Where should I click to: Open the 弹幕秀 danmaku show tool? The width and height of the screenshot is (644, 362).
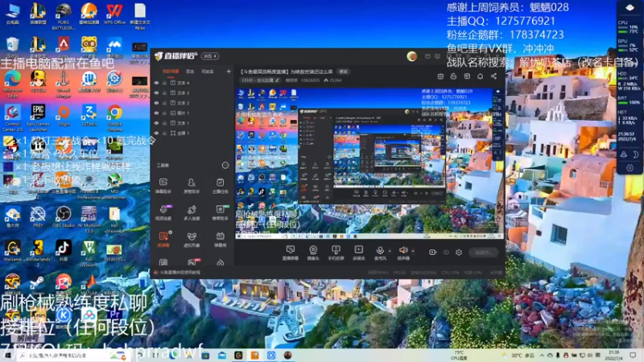(x=220, y=239)
